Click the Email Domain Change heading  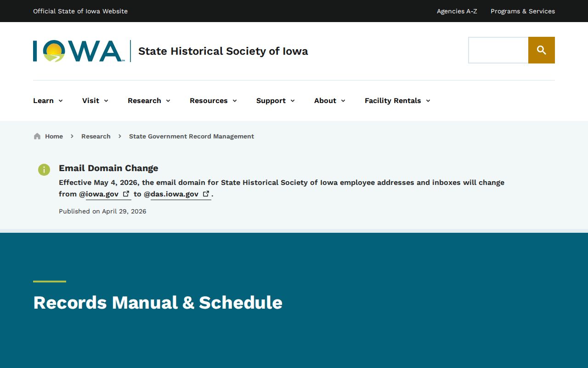[108, 168]
